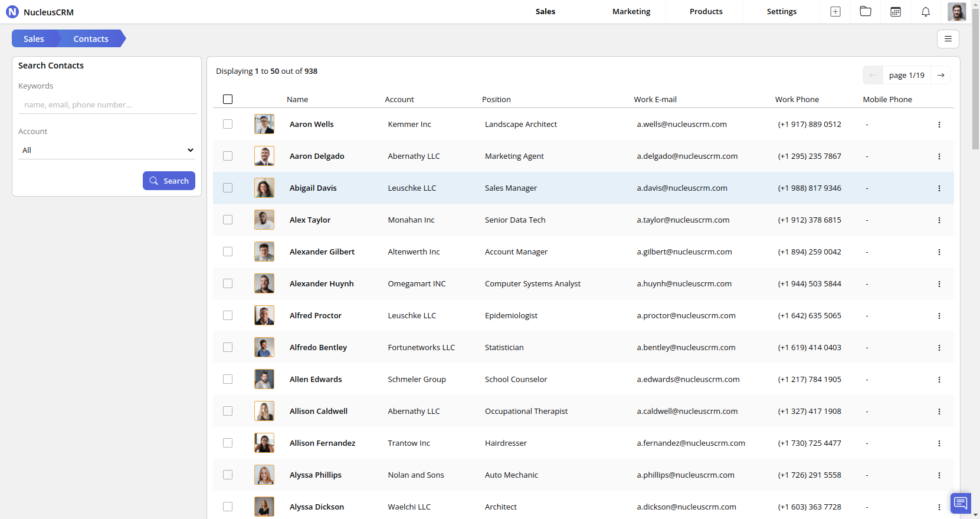Open the user profile avatar

coord(956,12)
